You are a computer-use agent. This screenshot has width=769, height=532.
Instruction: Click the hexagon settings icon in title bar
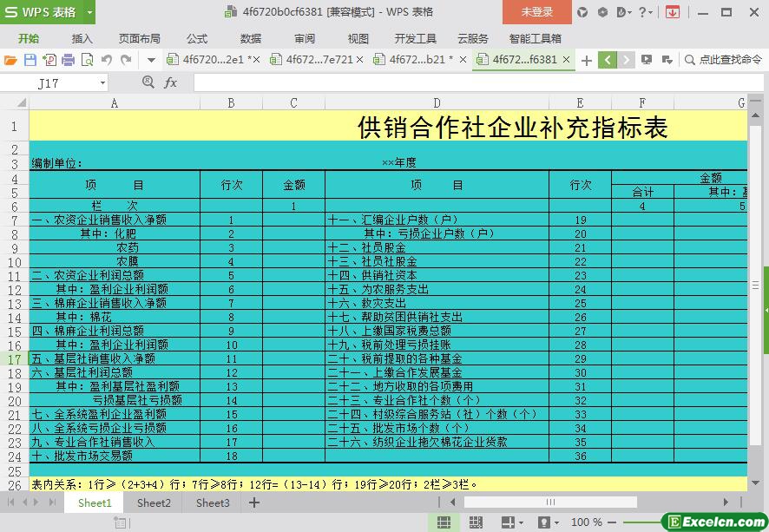point(602,12)
